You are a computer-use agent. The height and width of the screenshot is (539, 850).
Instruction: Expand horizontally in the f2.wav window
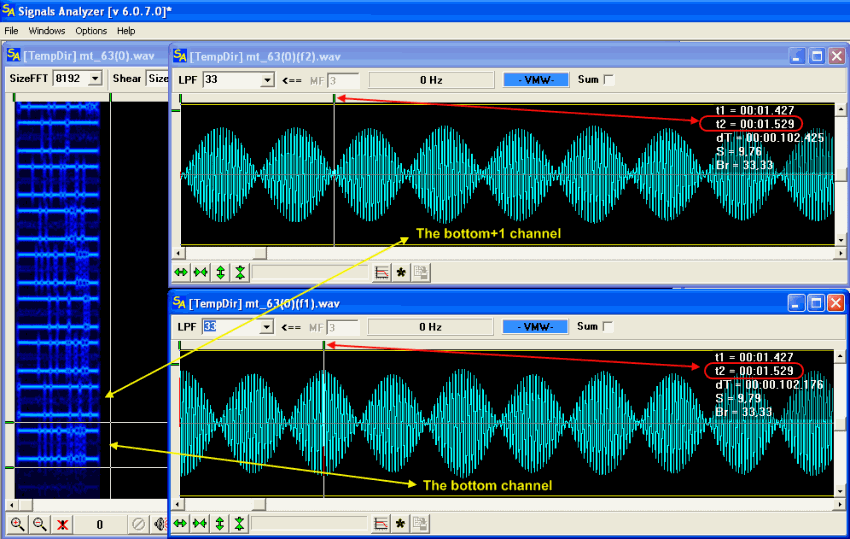pyautogui.click(x=181, y=272)
